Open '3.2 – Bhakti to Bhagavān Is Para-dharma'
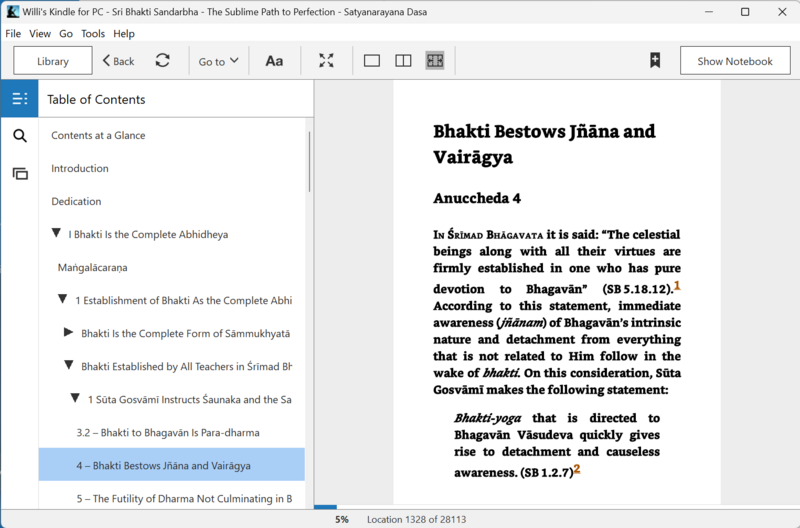 pos(168,433)
